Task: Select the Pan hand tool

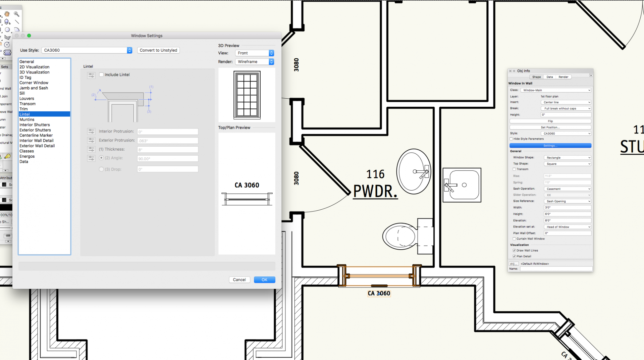Action: click(7, 14)
